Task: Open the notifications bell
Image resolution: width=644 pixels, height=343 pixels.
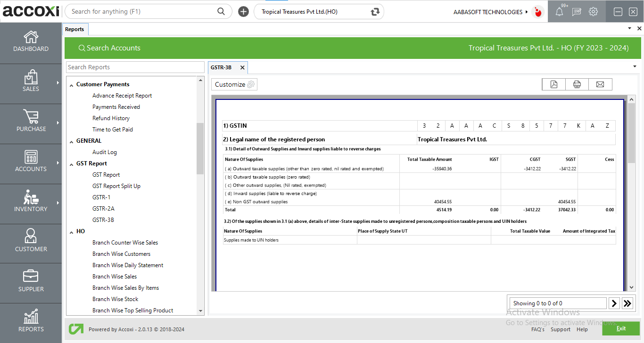Action: [559, 12]
